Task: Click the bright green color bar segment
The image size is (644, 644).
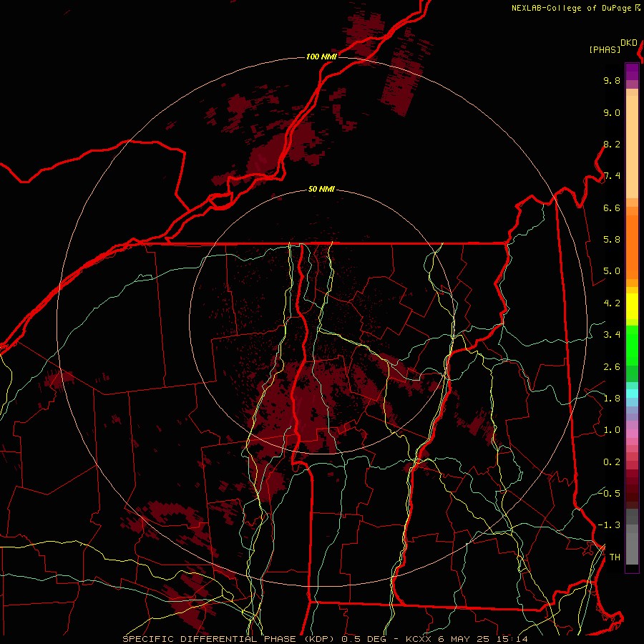Action: click(632, 345)
